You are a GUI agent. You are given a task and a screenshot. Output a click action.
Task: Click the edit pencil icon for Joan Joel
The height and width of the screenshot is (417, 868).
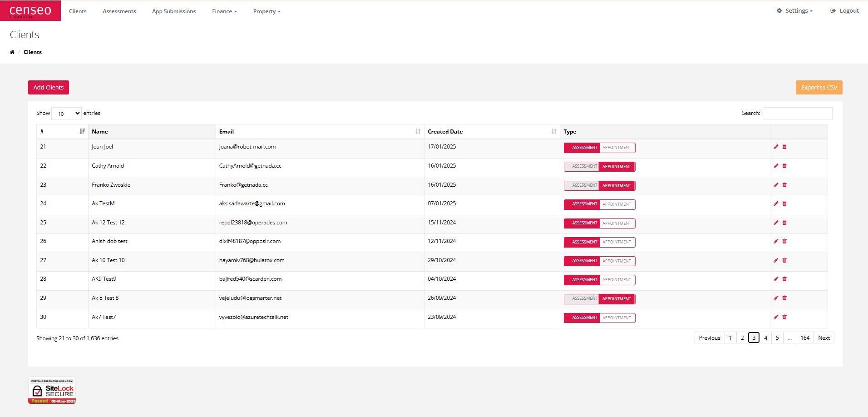tap(776, 147)
